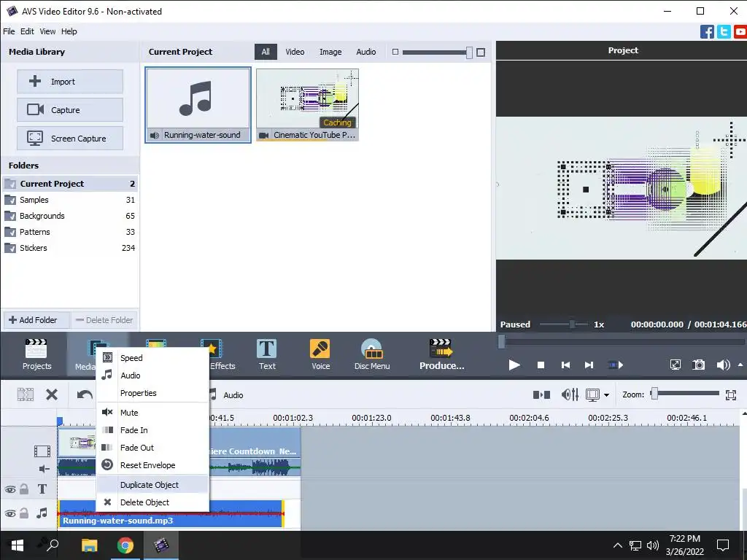Open the storyboard view dropdown arrow
747x560 pixels.
pos(606,394)
